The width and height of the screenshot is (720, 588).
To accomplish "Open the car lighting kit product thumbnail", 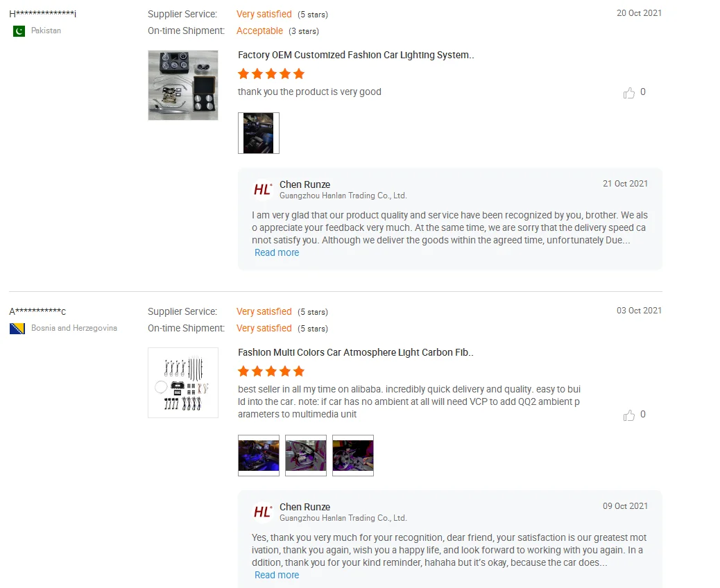I will (182, 85).
